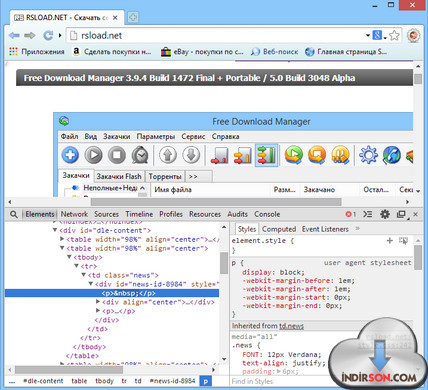Screen dimensions: 428x390
Task: Click the >> more tabs button
Action: [x=198, y=176]
